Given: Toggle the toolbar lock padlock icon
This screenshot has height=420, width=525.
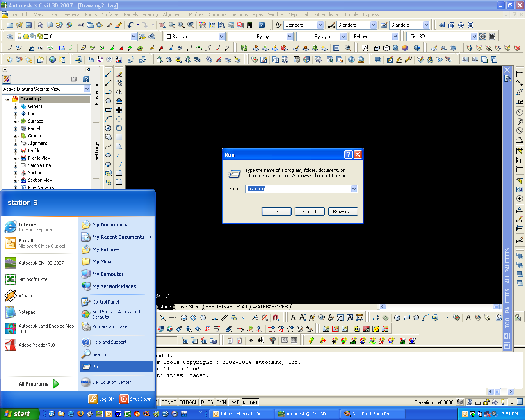Looking at the screenshot, I should pos(486,402).
